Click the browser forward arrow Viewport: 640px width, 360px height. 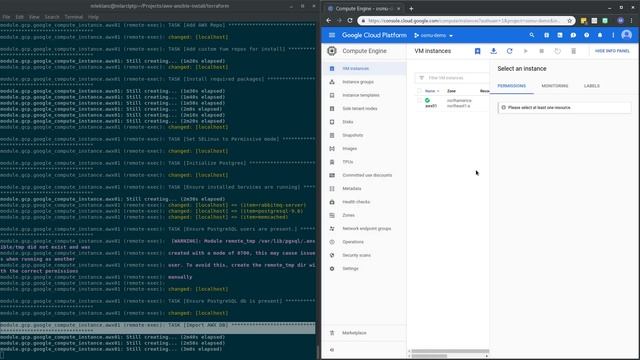(x=339, y=20)
